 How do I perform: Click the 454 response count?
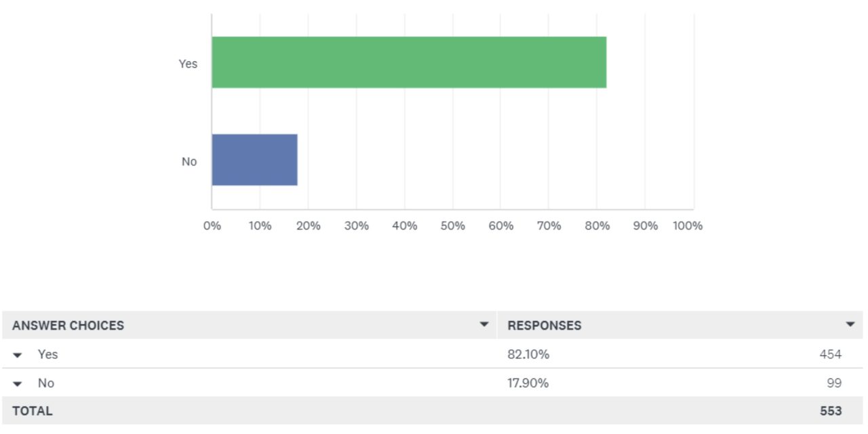(x=830, y=354)
